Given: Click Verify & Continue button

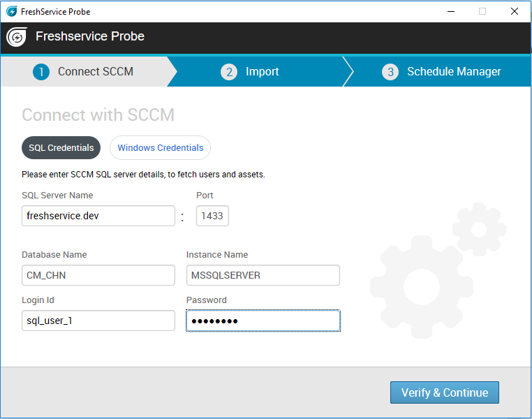Looking at the screenshot, I should click(445, 392).
